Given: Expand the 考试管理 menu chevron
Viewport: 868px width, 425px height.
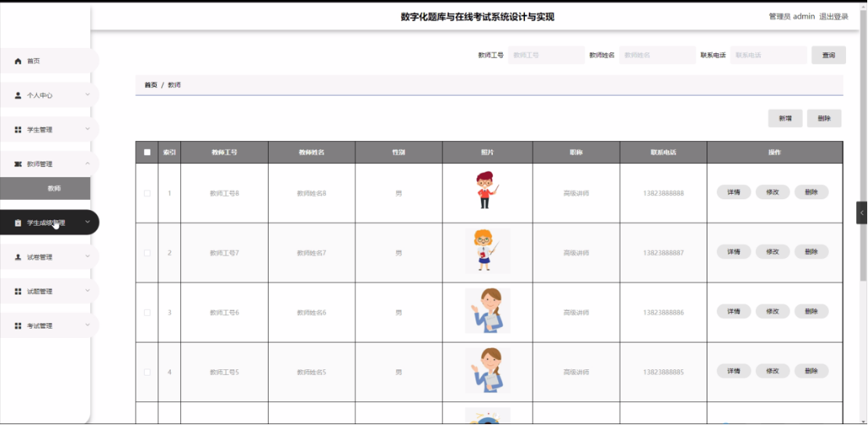Looking at the screenshot, I should click(x=88, y=325).
